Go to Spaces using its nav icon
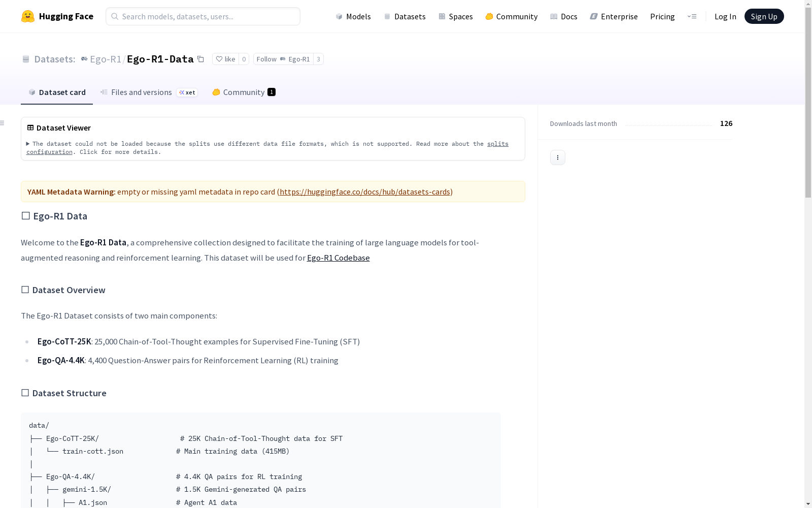 [442, 16]
